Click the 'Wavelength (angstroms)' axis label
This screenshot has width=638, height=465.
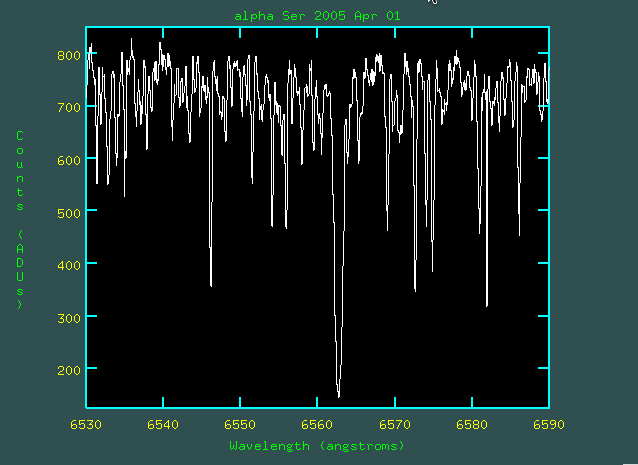[317, 446]
